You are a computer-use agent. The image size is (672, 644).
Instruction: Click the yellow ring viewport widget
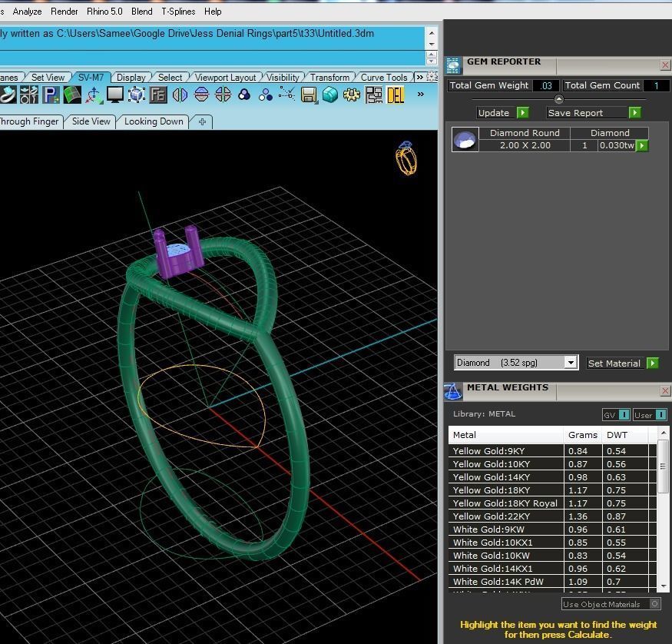pos(406,158)
